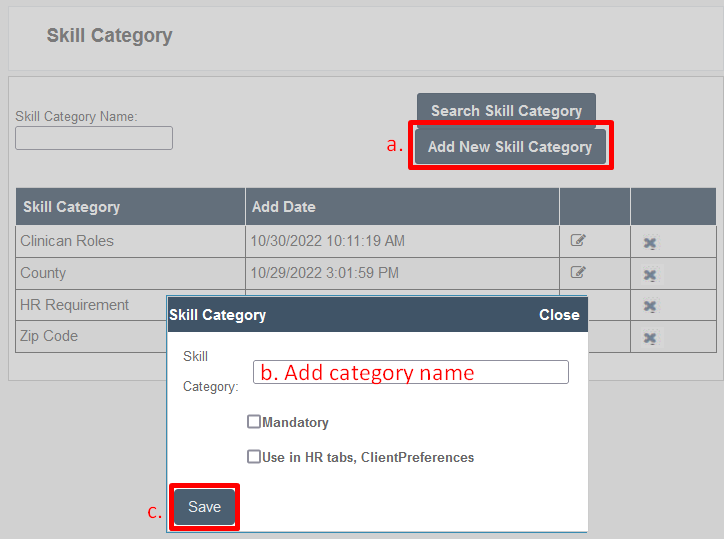This screenshot has height=539, width=724.
Task: Delete the County skill category
Action: 650,275
